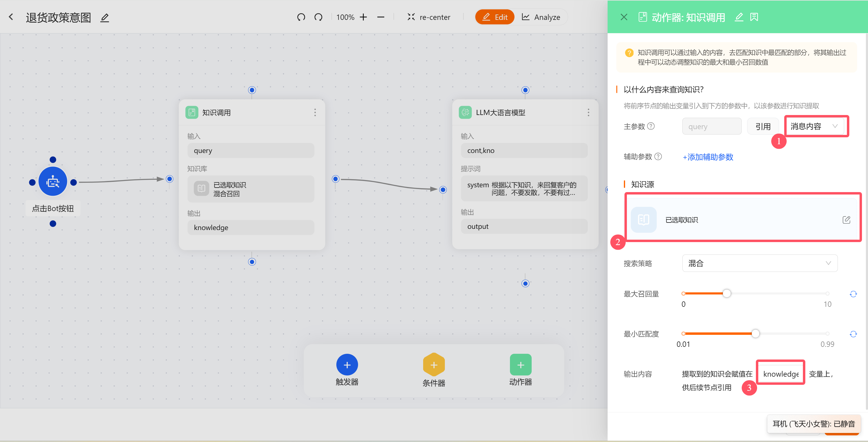Click output field in LLM node
This screenshot has height=442, width=868.
pos(524,226)
